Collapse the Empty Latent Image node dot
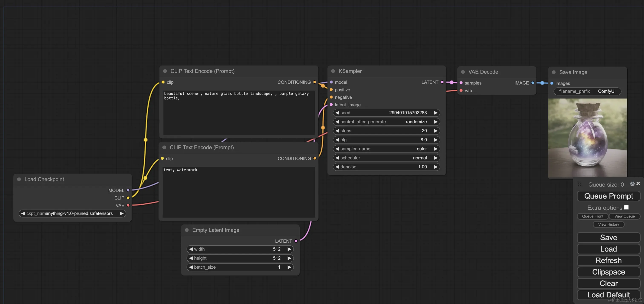Viewport: 644px width, 304px height. tap(187, 230)
